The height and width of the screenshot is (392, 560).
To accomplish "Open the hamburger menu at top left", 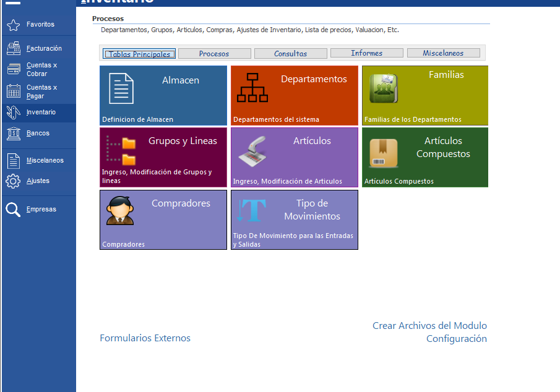I will 13,2.
